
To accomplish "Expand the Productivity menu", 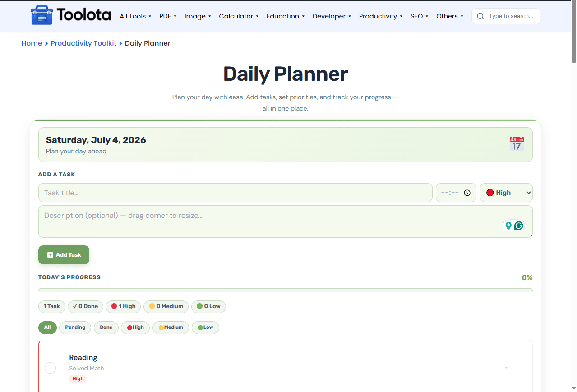I will (381, 16).
